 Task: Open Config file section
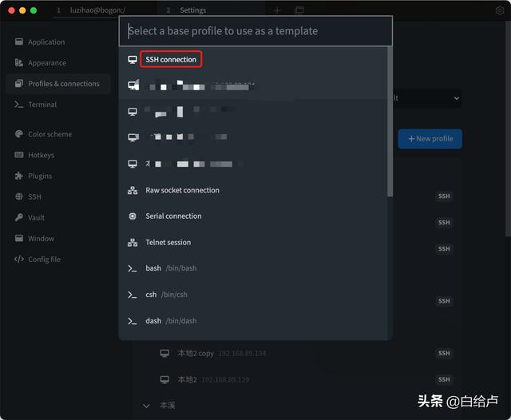click(x=58, y=260)
